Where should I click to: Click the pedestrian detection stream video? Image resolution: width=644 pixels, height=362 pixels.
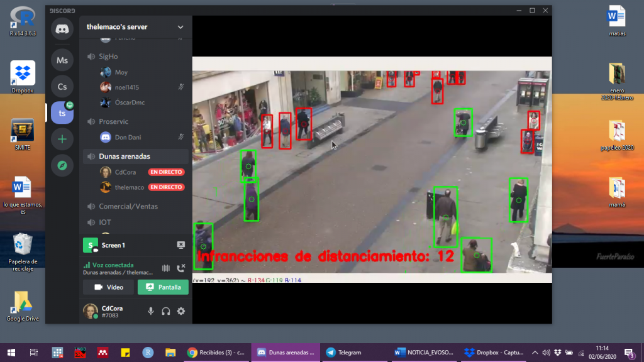[x=372, y=170]
